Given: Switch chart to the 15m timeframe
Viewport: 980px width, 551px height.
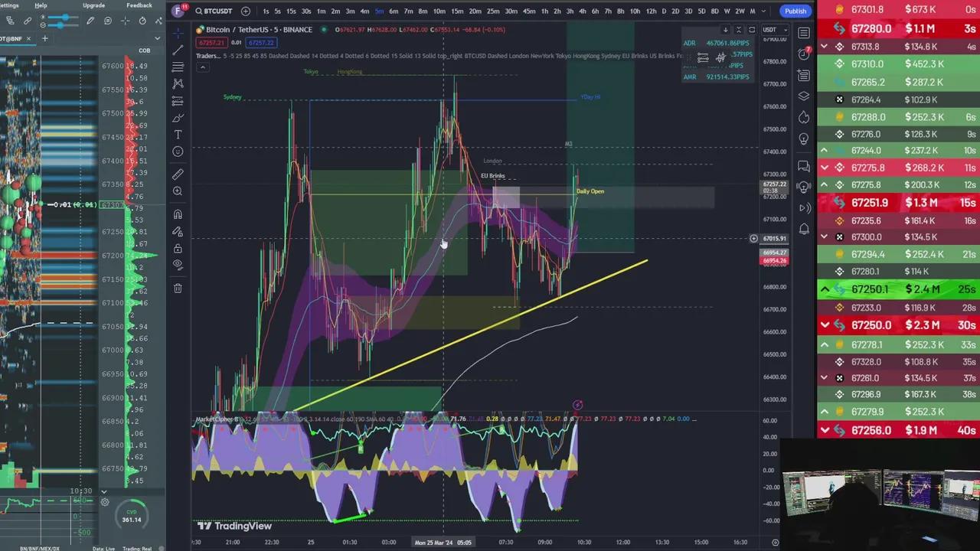Looking at the screenshot, I should coord(457,11).
